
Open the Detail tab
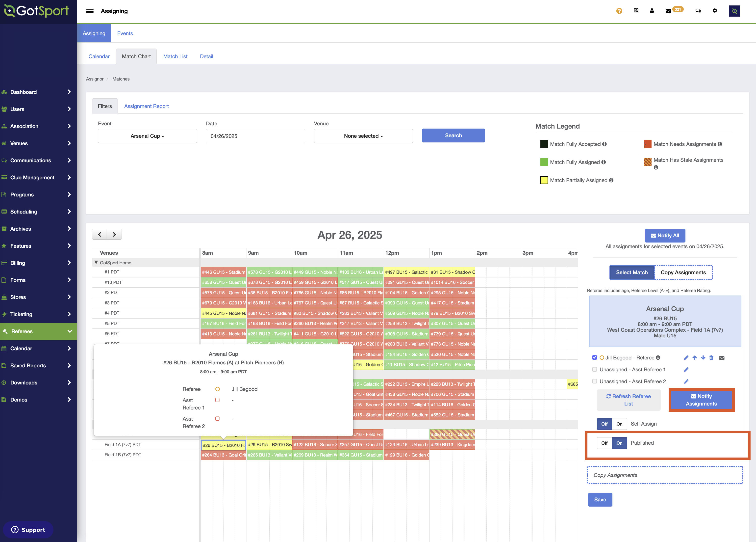click(206, 56)
